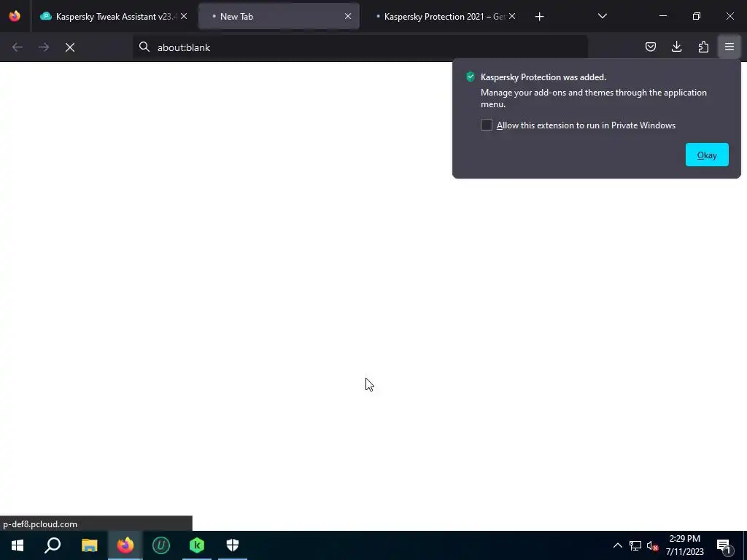Minimize the Firefox window
Viewport: 747px width, 560px height.
(x=662, y=16)
